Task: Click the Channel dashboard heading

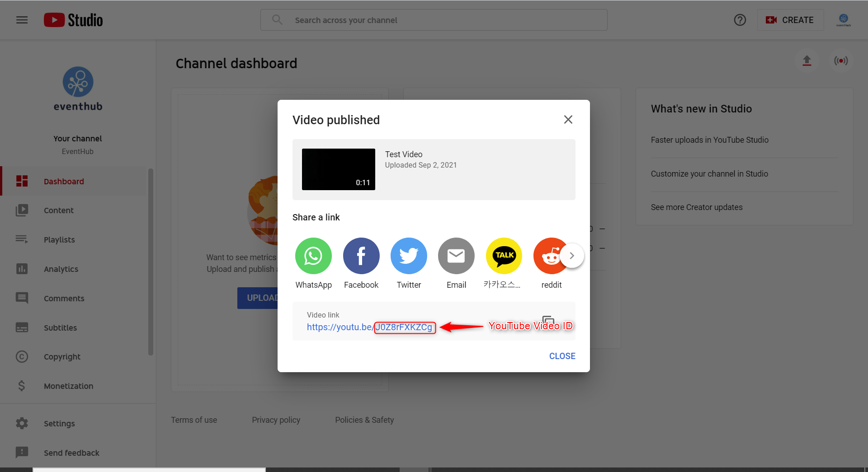Action: [236, 63]
